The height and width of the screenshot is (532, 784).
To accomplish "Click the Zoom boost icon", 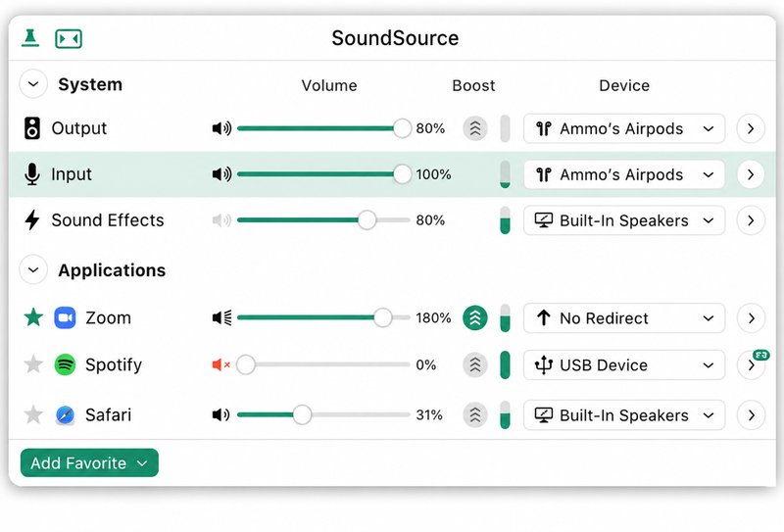I will point(475,318).
